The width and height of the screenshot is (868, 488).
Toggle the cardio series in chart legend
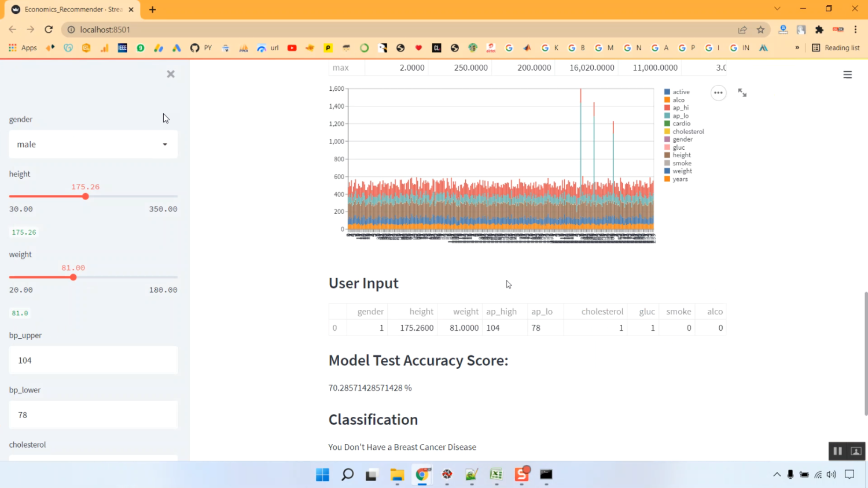[x=681, y=124]
